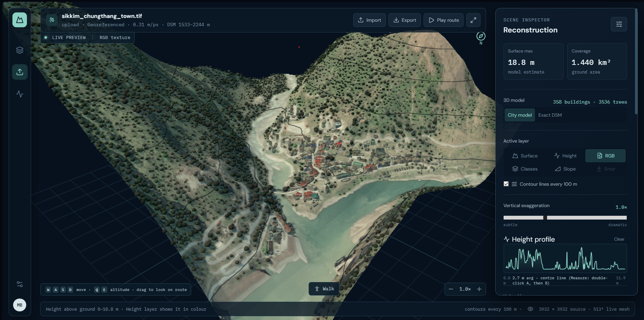Click the 358 buildings · 3536 trees text
This screenshot has height=320, width=644.
click(590, 102)
